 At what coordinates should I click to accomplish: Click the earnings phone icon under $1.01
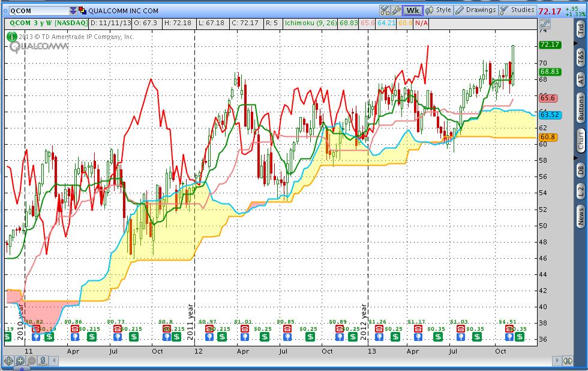(244, 328)
